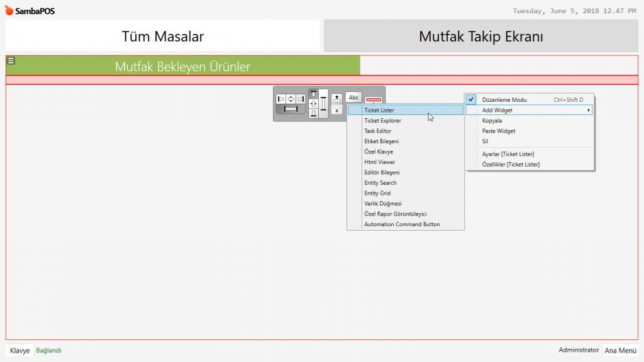Click the align right edges icon

[x=301, y=99]
